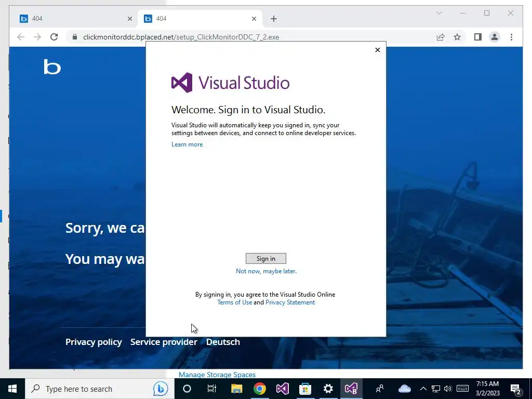
Task: Close the second 404 tab
Action: point(254,19)
